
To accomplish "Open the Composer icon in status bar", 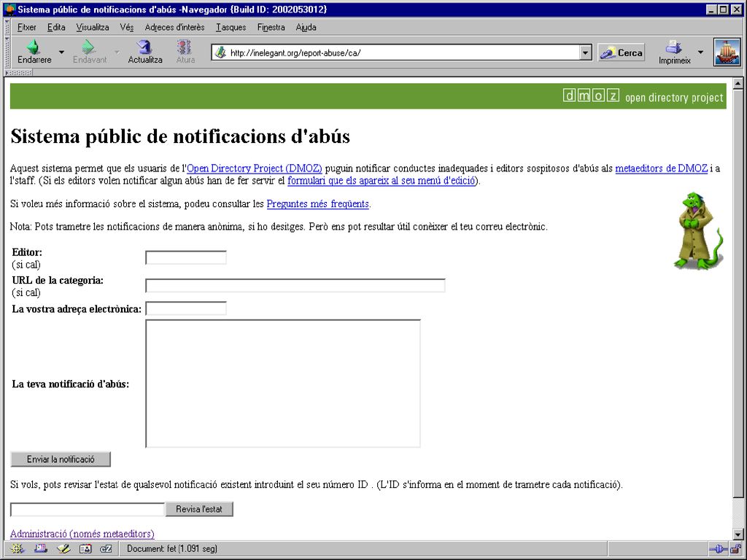I will pos(63,548).
